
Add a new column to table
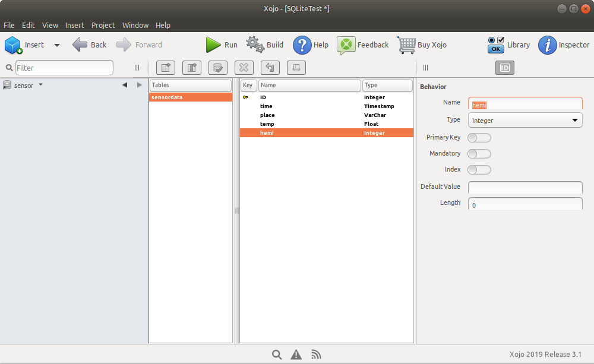click(x=192, y=68)
